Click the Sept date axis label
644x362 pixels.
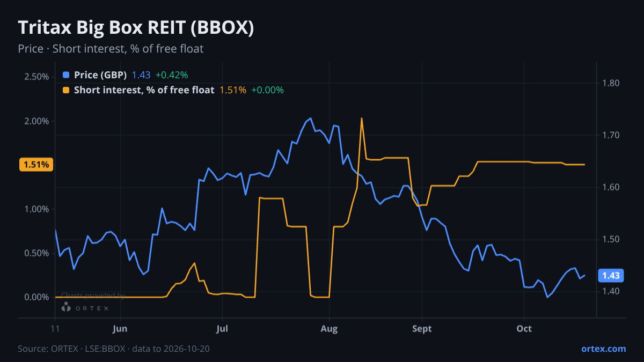[x=422, y=329]
